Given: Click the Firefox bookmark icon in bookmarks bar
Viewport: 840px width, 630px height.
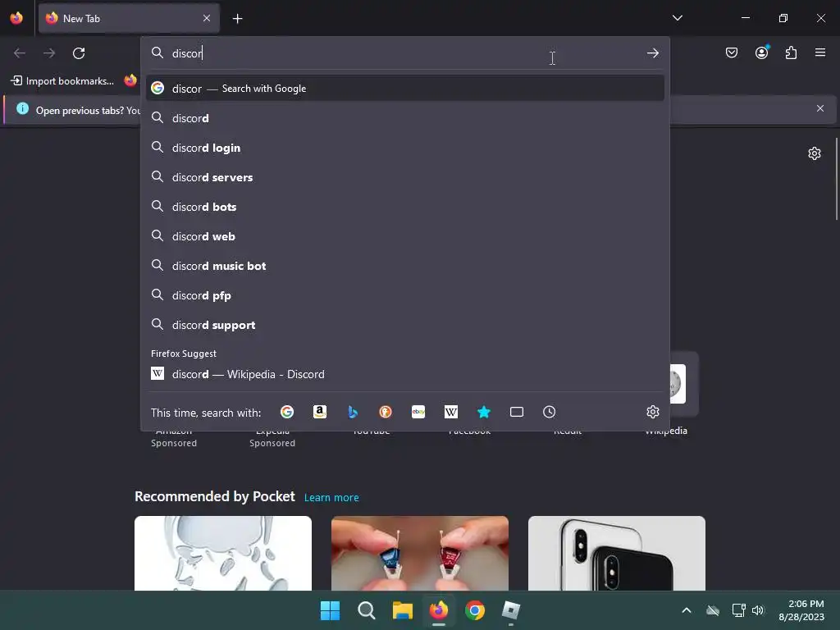Looking at the screenshot, I should click(x=130, y=80).
